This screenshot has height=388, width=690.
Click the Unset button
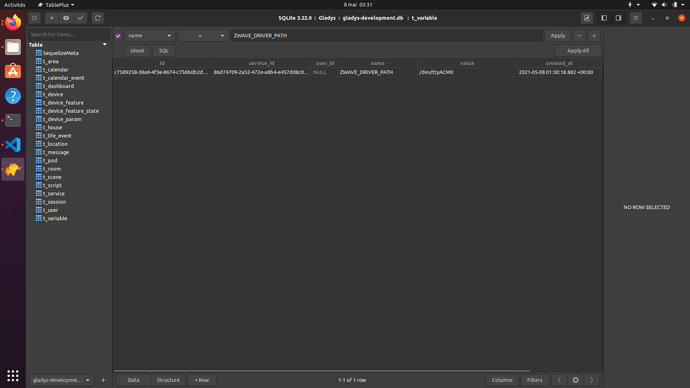(x=137, y=51)
